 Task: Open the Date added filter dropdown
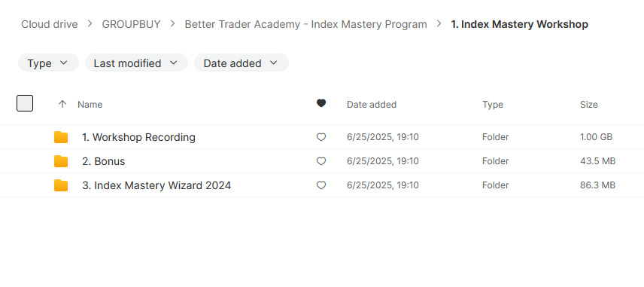tap(241, 63)
